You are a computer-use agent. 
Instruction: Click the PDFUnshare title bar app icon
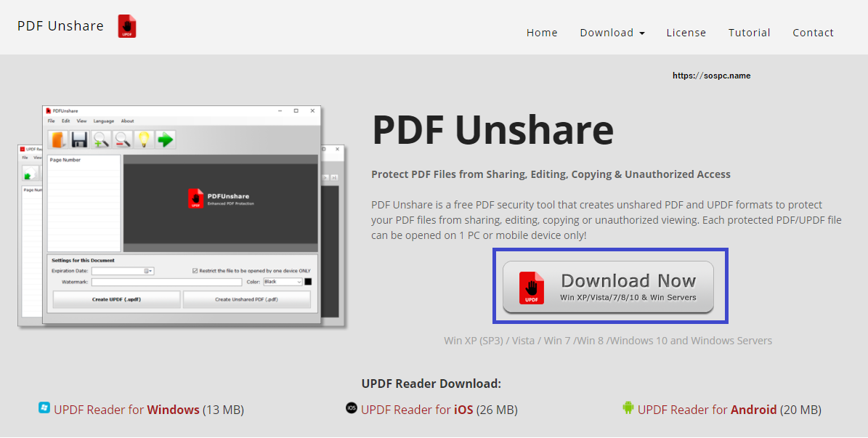[49, 110]
